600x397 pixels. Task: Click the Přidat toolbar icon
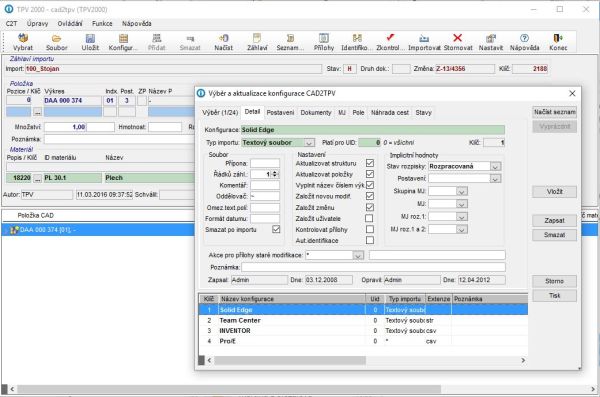pyautogui.click(x=157, y=38)
